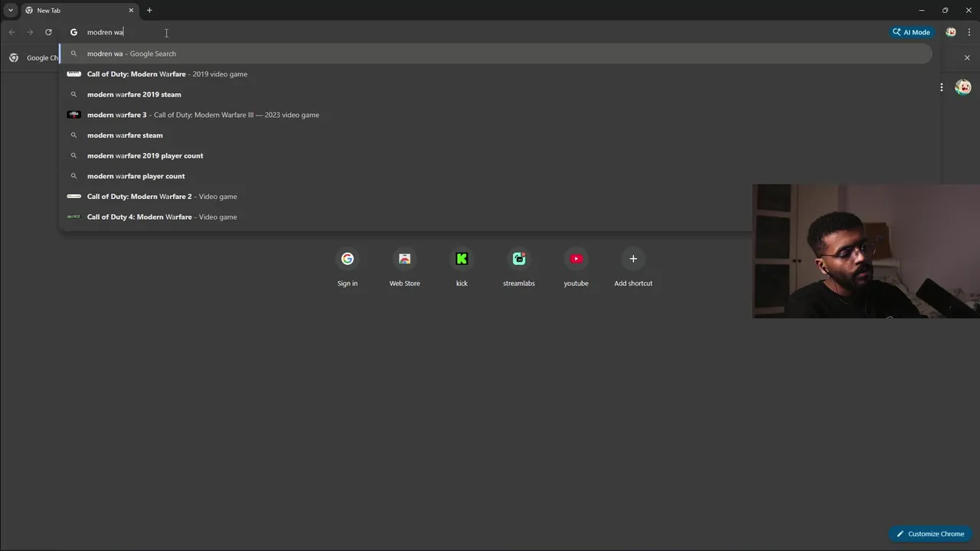Click the Chrome logo in info bar
Screen dimensions: 980x551
14,57
